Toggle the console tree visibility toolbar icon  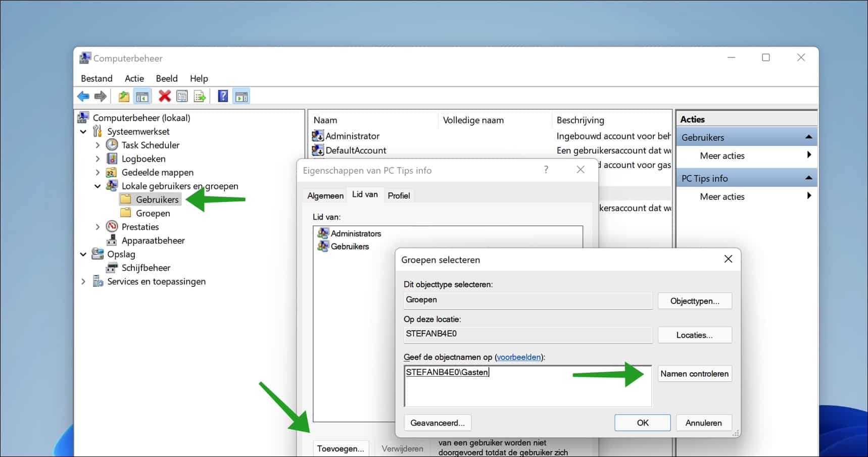[x=142, y=96]
